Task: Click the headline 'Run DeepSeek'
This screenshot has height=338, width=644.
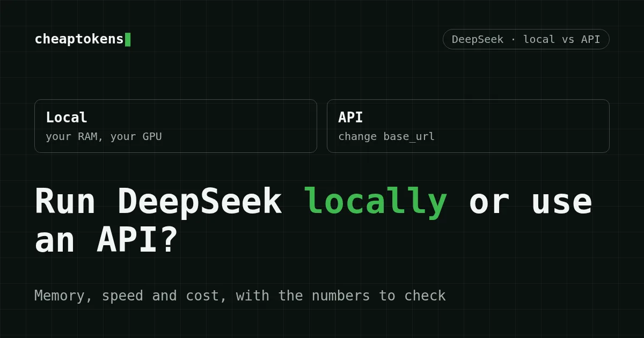Action: point(158,202)
